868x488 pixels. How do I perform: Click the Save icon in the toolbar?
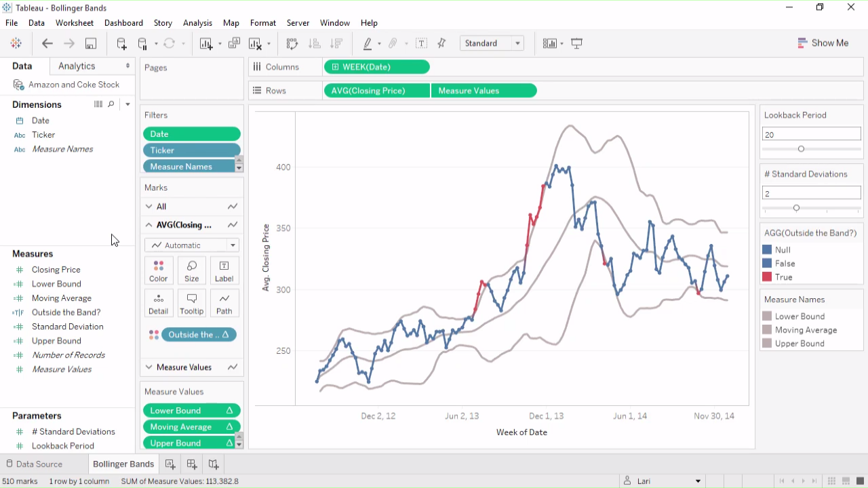coord(90,43)
